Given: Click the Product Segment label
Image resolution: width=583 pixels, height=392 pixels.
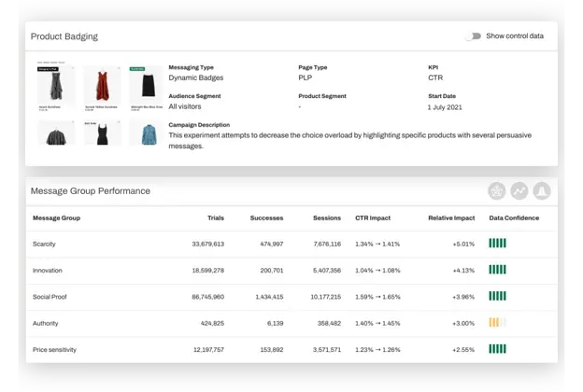Looking at the screenshot, I should pos(322,96).
